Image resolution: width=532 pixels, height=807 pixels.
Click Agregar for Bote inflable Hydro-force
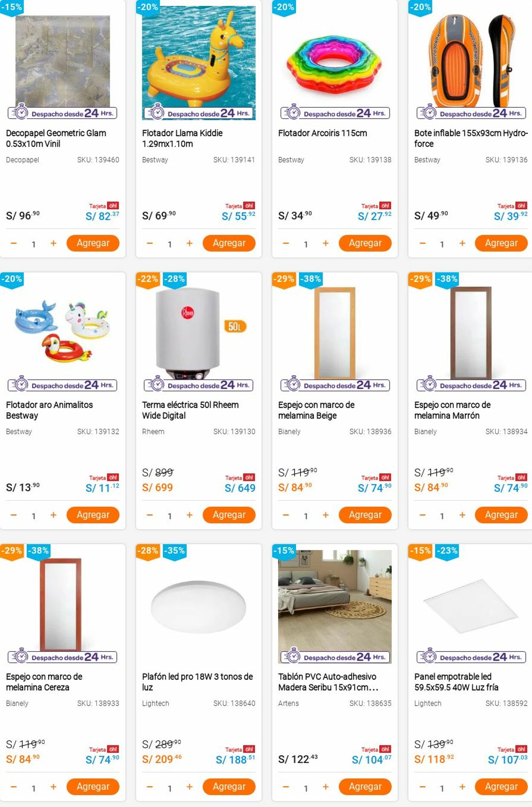point(501,243)
